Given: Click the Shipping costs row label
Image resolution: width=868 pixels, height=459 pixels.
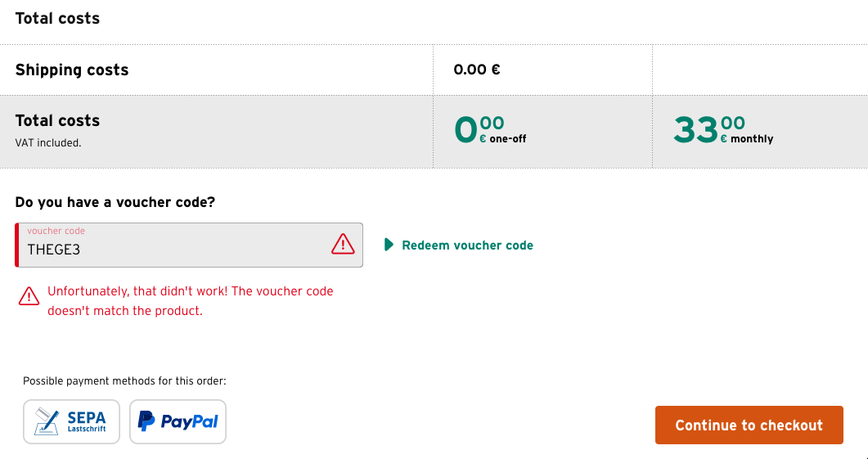Looking at the screenshot, I should [72, 70].
